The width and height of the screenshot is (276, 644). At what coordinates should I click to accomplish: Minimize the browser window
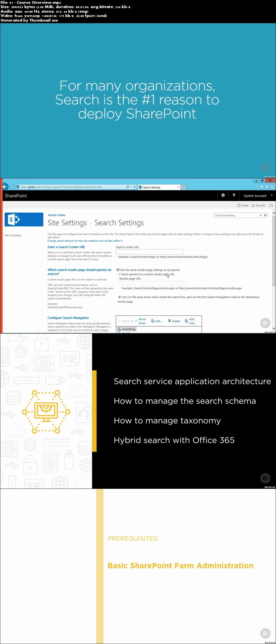[257, 181]
